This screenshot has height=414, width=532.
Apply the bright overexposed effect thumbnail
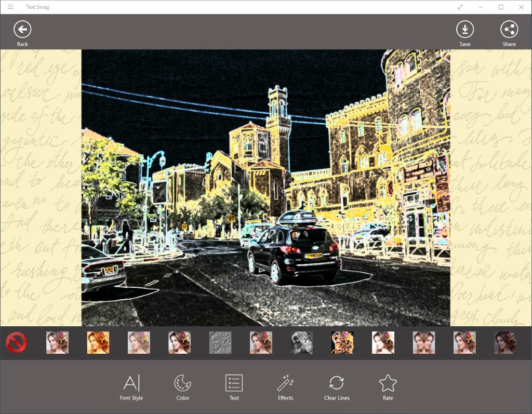click(x=383, y=343)
